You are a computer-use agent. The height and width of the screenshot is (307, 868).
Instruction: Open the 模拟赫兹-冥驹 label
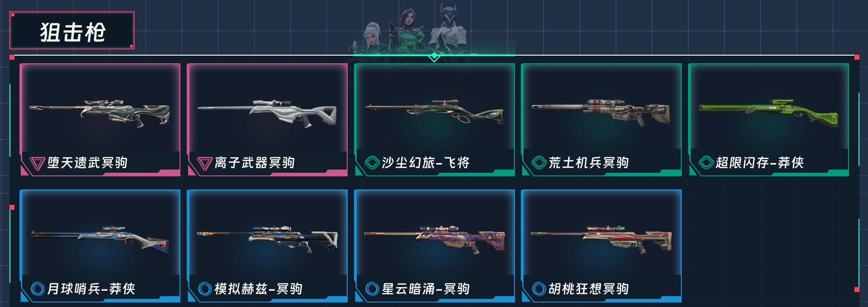(258, 288)
